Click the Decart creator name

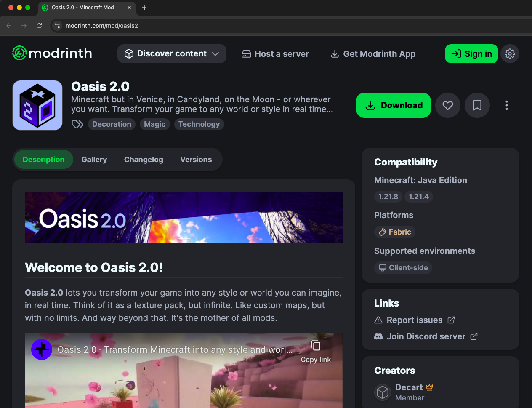point(409,387)
